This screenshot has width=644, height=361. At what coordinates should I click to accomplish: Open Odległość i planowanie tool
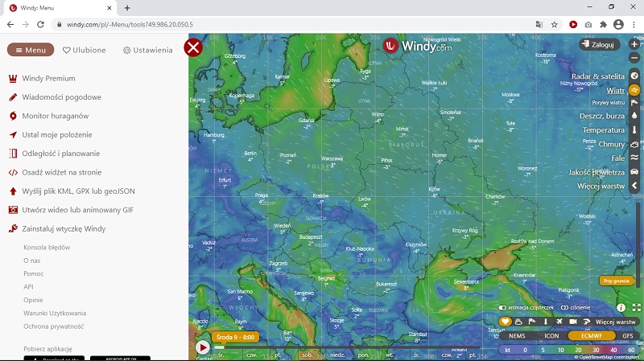54,154
